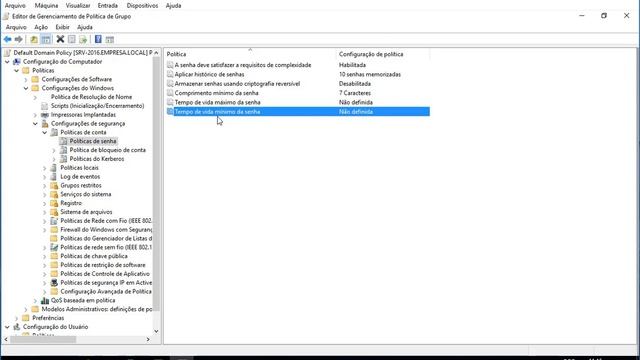
Task: Click the Export List toolbar icon
Action: coord(83,39)
